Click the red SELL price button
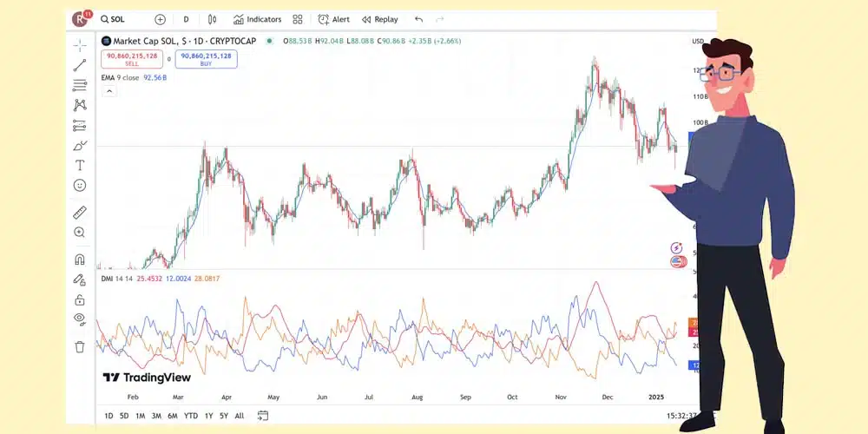This screenshot has width=868, height=434. tap(132, 59)
